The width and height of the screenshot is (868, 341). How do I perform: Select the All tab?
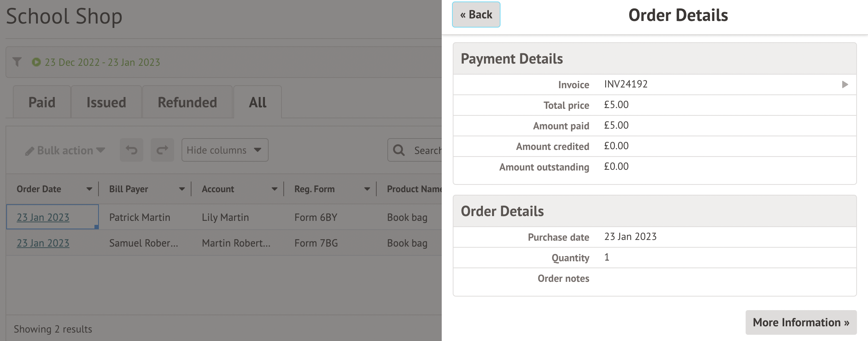[x=258, y=102]
